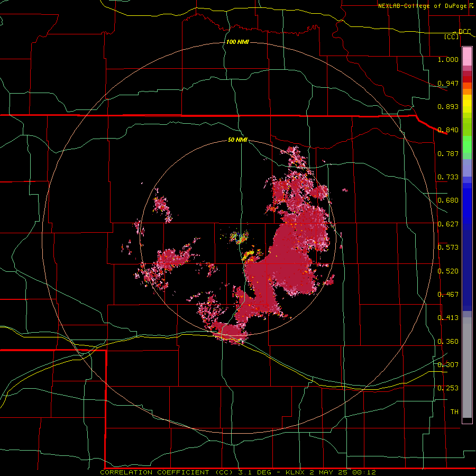This screenshot has width=476, height=476.
Task: Pick the gray segment of the color bar
Action: pyautogui.click(x=467, y=368)
